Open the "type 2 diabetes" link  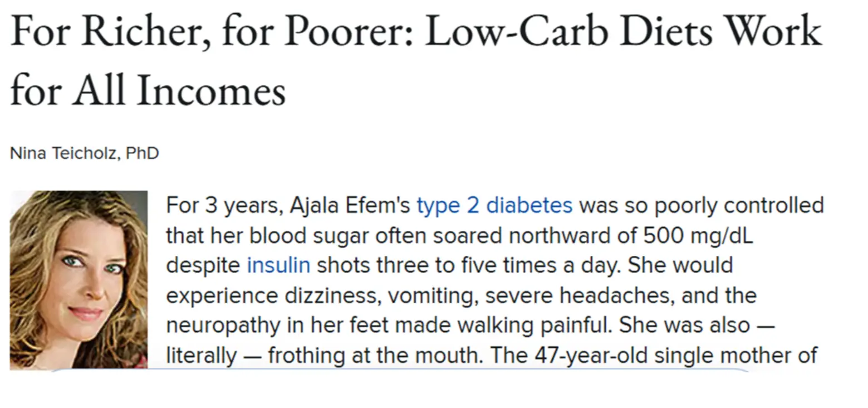tap(494, 206)
